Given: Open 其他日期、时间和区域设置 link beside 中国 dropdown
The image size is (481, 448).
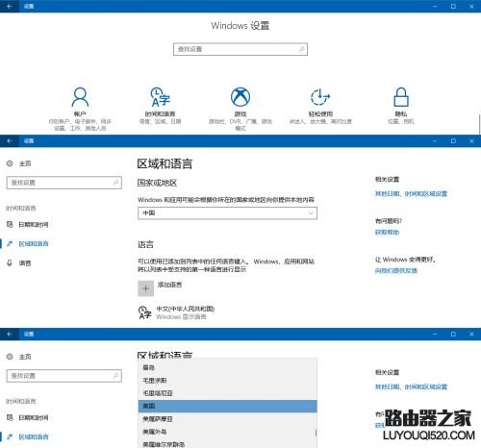Looking at the screenshot, I should (411, 194).
